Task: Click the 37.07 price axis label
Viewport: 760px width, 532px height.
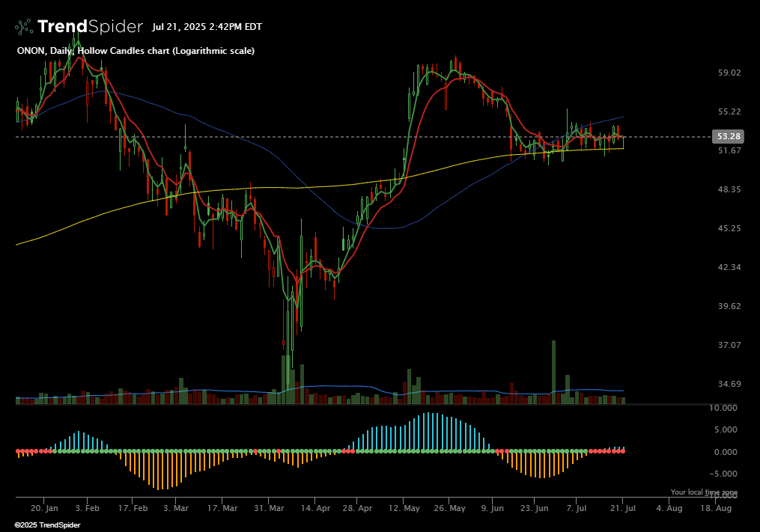Action: tap(729, 345)
